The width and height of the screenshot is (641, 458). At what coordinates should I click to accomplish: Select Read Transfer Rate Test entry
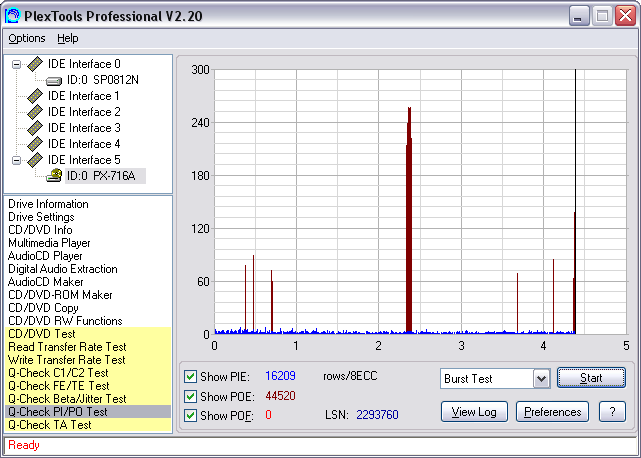coord(88,347)
